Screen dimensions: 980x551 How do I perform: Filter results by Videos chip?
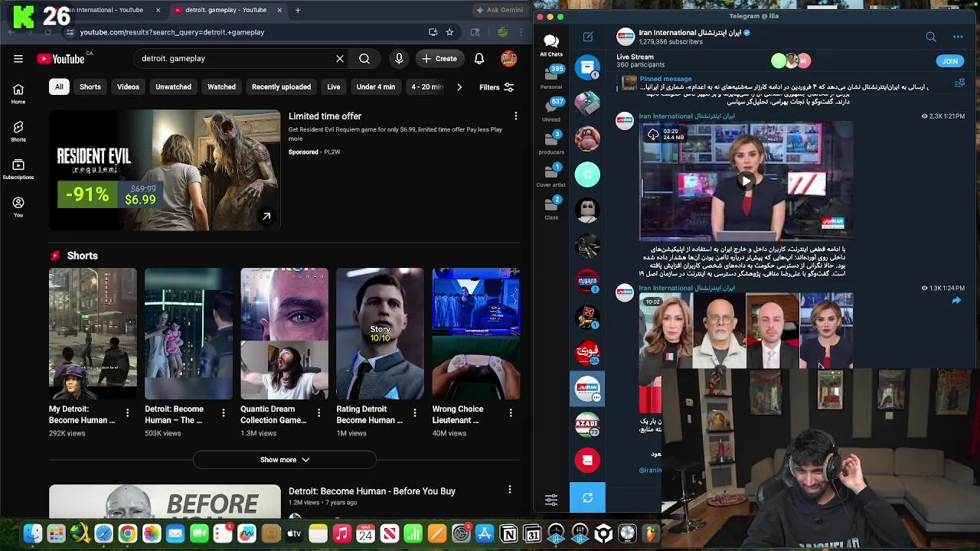coord(128,87)
